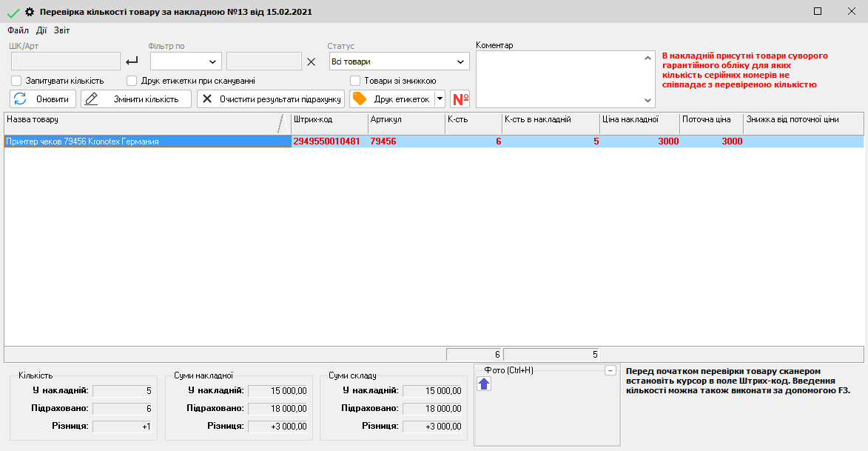Collapse the Фото panel with minus button
This screenshot has width=868, height=451.
point(610,370)
